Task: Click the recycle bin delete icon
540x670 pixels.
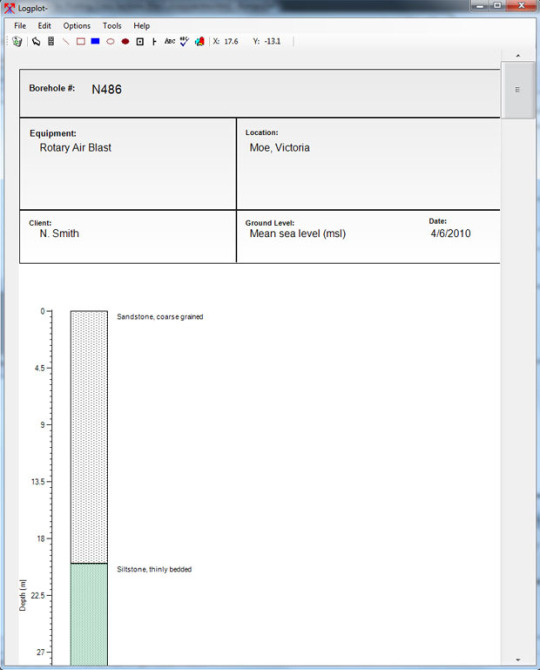Action: coord(17,41)
